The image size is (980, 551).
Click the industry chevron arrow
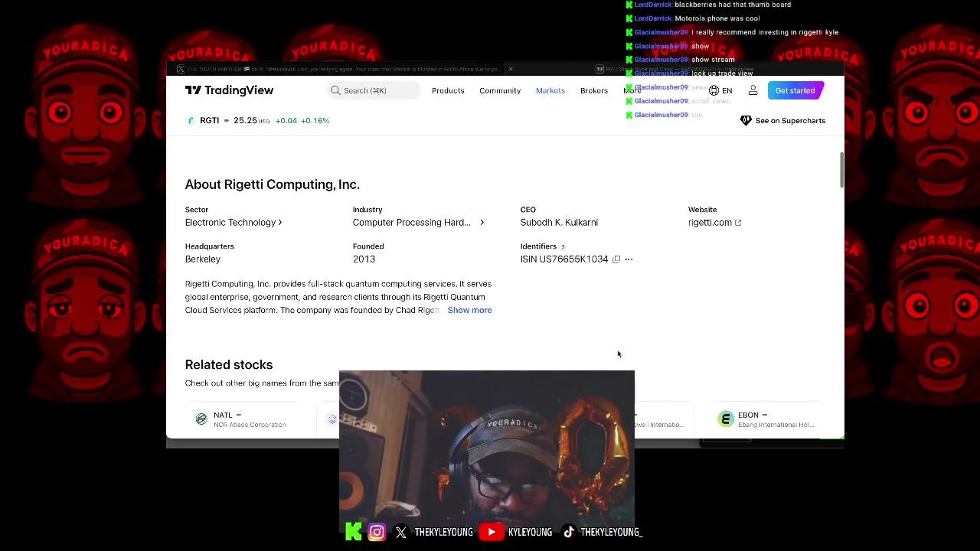click(x=482, y=222)
